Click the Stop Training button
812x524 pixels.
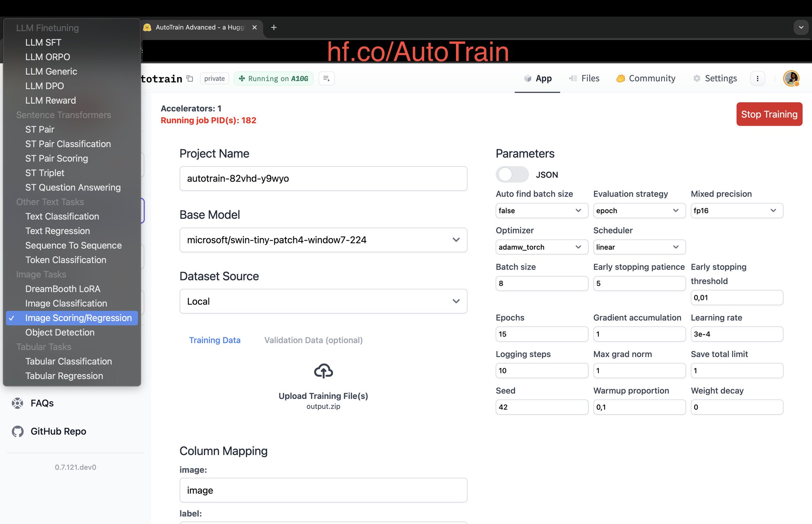pyautogui.click(x=769, y=114)
